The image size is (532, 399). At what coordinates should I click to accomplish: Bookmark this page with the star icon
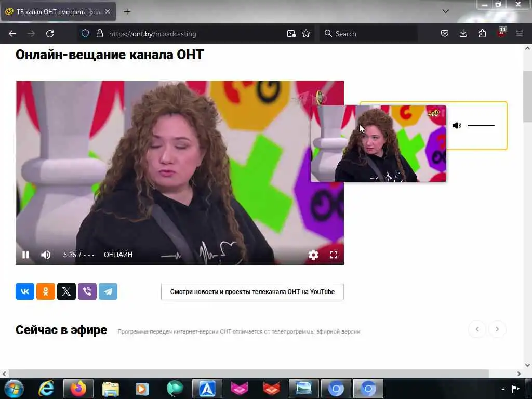306,33
